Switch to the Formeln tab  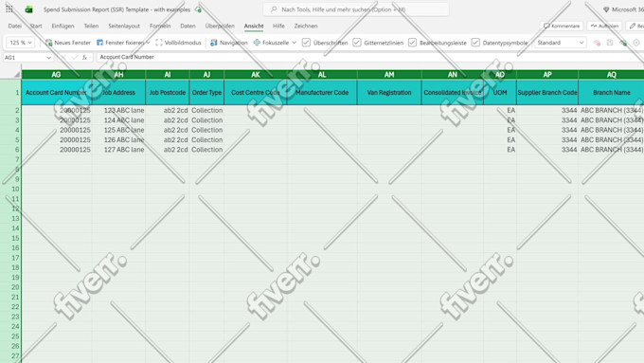[x=160, y=26]
